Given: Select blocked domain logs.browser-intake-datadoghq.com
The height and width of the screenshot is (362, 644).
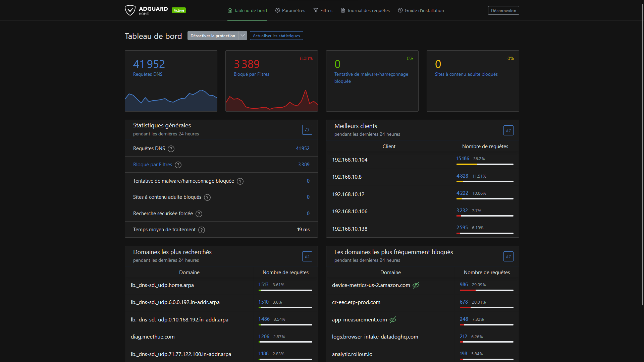Looking at the screenshot, I should [375, 337].
